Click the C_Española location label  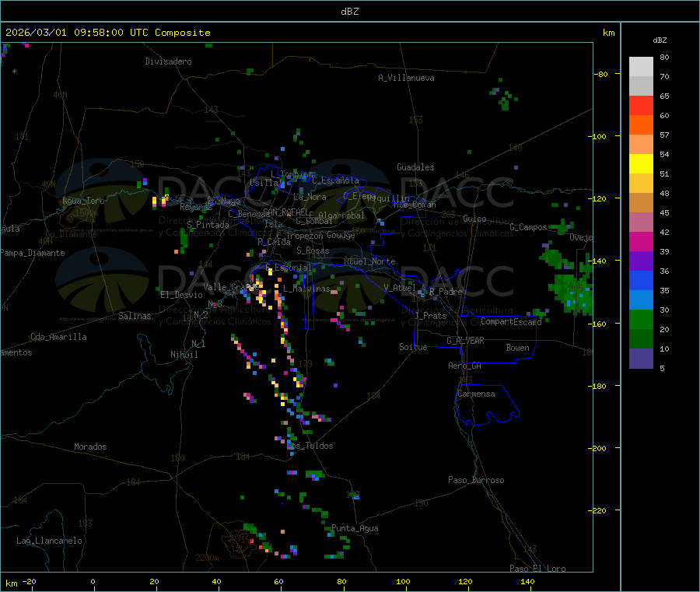click(x=335, y=180)
